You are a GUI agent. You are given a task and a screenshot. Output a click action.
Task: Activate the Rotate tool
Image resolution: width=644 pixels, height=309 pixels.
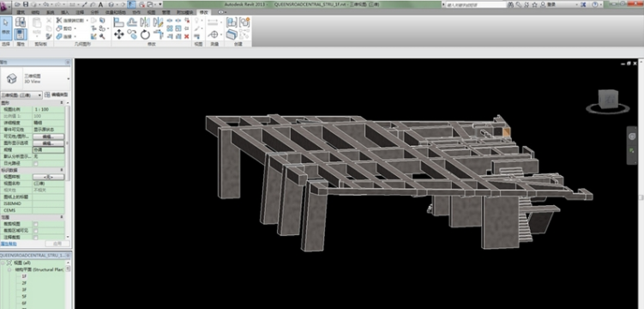pos(146,34)
